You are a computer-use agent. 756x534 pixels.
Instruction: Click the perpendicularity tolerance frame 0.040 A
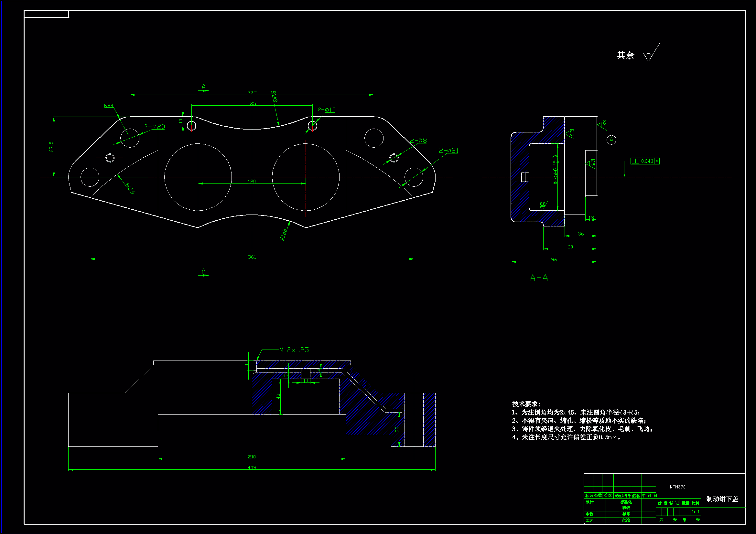645,161
